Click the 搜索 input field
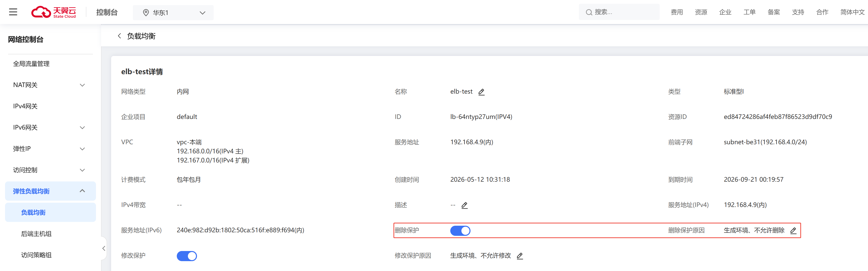 tap(619, 12)
